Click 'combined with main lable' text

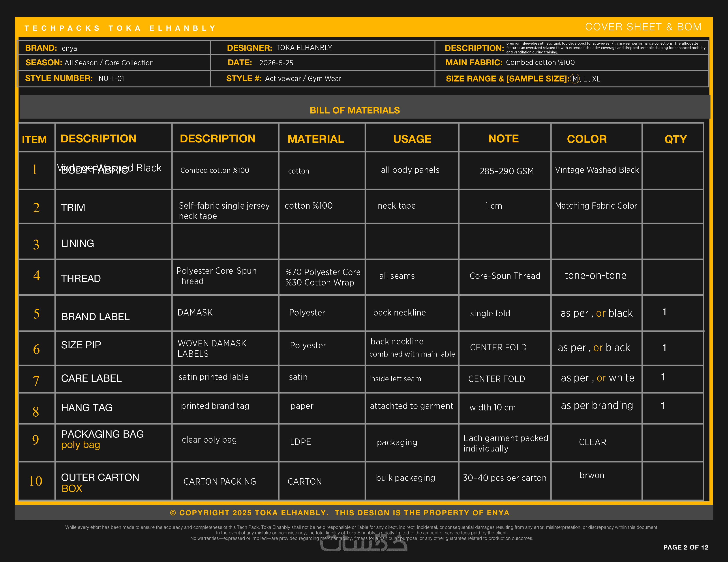click(x=412, y=354)
